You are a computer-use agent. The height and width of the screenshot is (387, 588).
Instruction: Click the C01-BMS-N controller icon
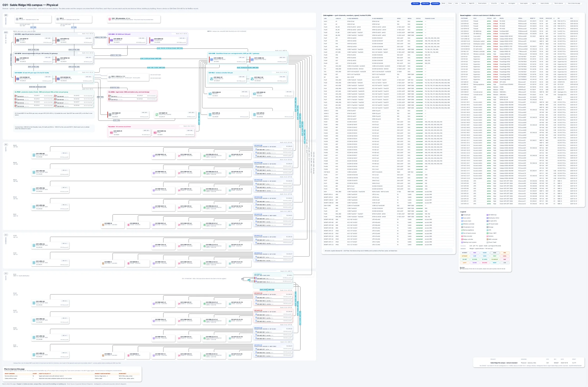103,225
